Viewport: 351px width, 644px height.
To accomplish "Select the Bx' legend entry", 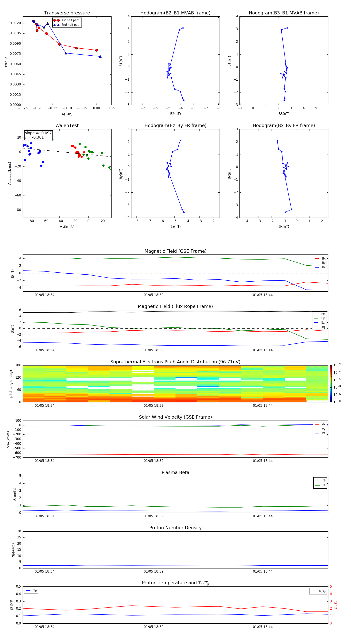I will (x=320, y=314).
